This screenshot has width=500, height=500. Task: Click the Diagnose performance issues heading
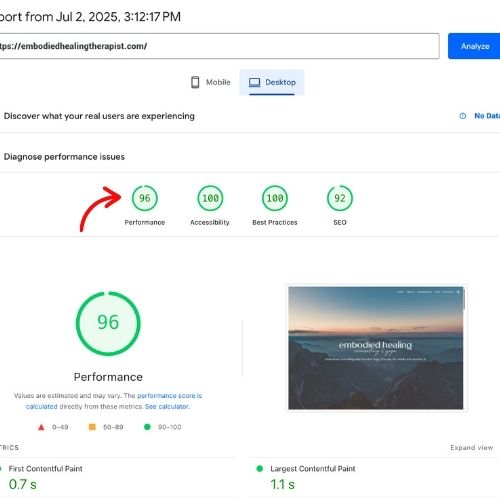pyautogui.click(x=64, y=157)
